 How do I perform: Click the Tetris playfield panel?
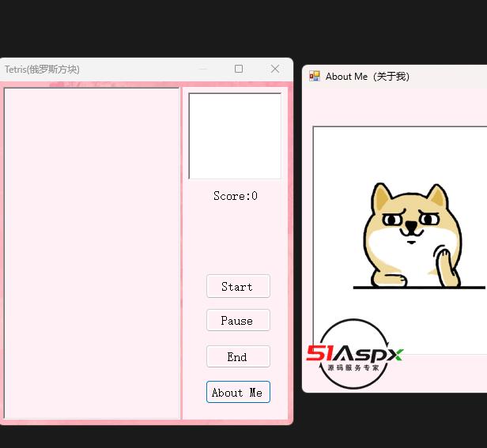pos(92,254)
